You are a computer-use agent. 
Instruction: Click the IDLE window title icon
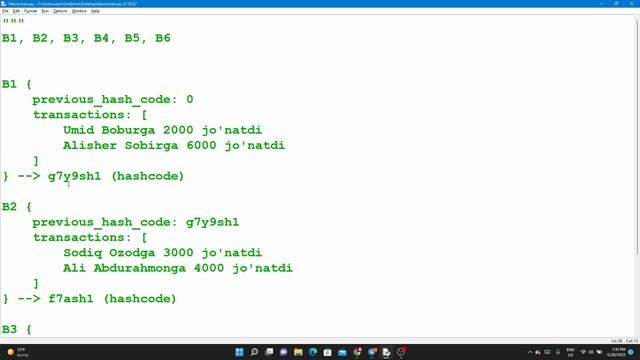[x=4, y=3]
